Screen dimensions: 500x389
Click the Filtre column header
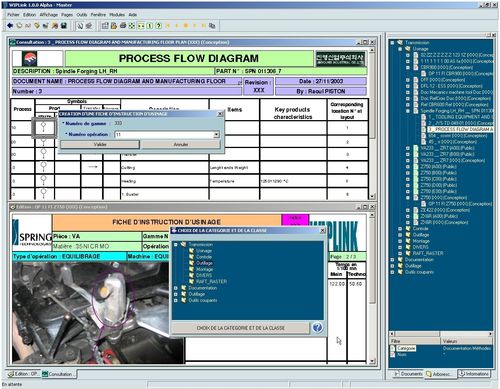(414, 341)
